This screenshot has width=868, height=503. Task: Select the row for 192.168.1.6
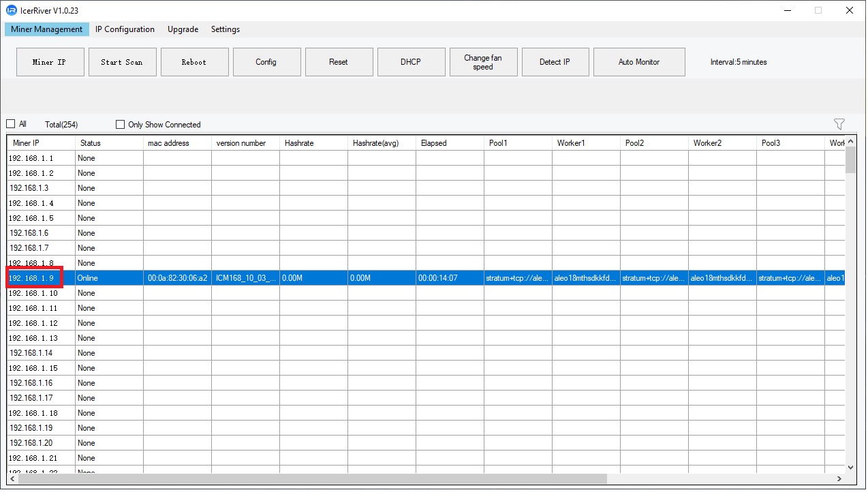click(x=427, y=233)
